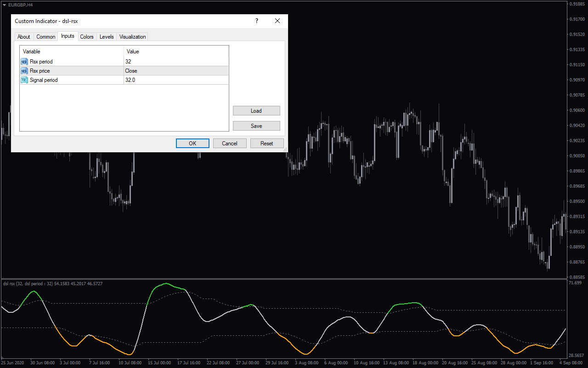The image size is (588, 368).
Task: Click the Signal period double-type icon
Action: pyautogui.click(x=24, y=80)
